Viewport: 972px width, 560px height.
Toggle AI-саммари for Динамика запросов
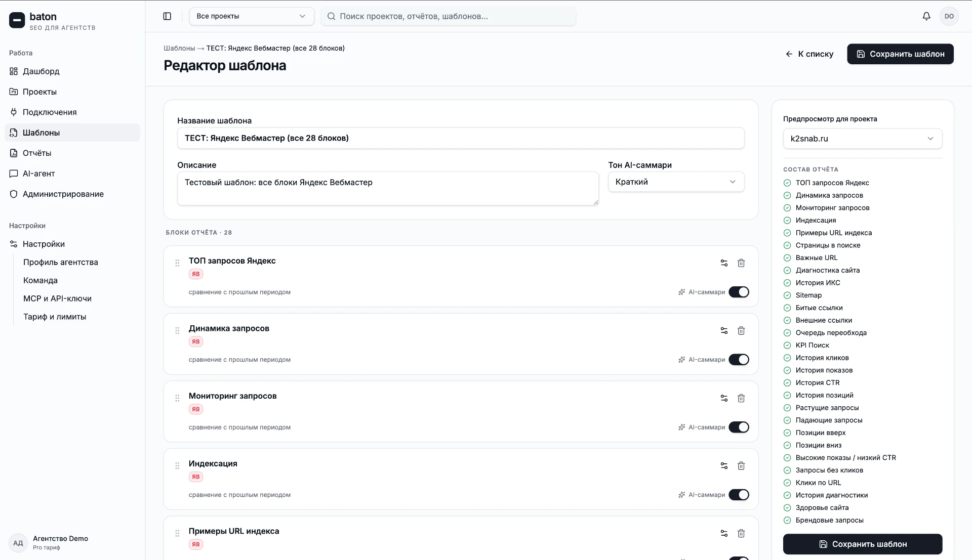pos(739,360)
